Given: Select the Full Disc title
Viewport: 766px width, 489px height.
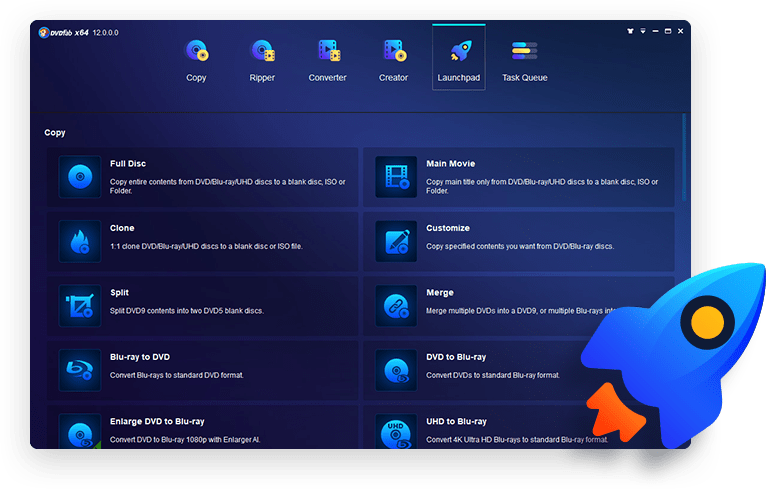Looking at the screenshot, I should point(128,164).
